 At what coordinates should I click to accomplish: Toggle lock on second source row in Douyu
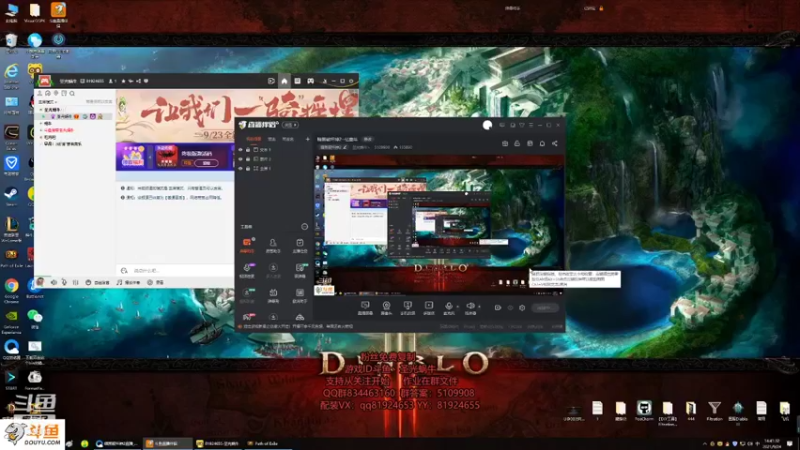[x=248, y=159]
